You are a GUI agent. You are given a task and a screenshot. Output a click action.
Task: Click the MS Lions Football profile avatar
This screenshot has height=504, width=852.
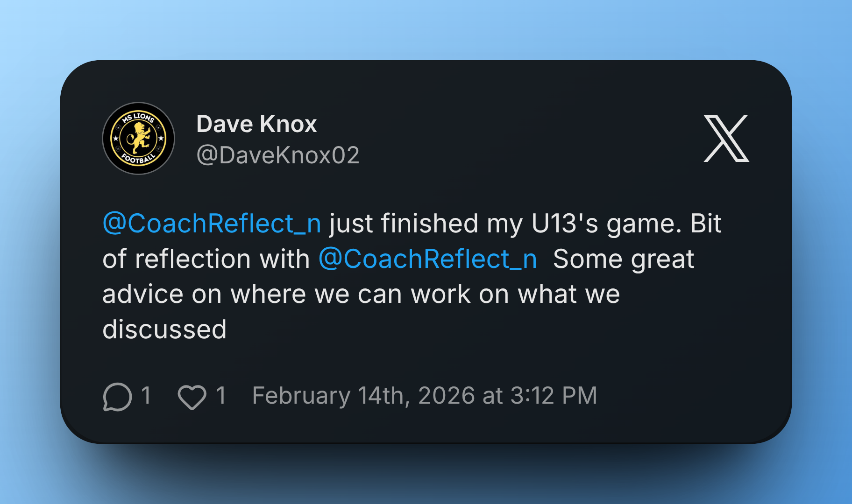tap(138, 139)
